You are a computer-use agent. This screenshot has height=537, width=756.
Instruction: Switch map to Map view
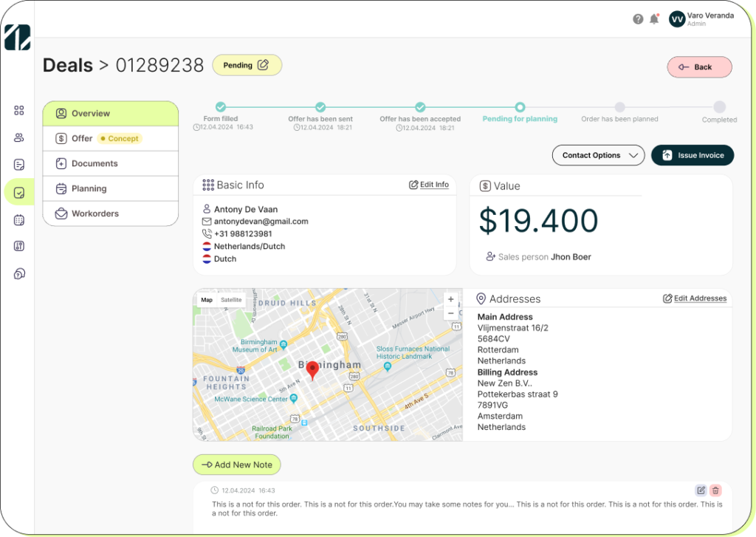pos(207,300)
